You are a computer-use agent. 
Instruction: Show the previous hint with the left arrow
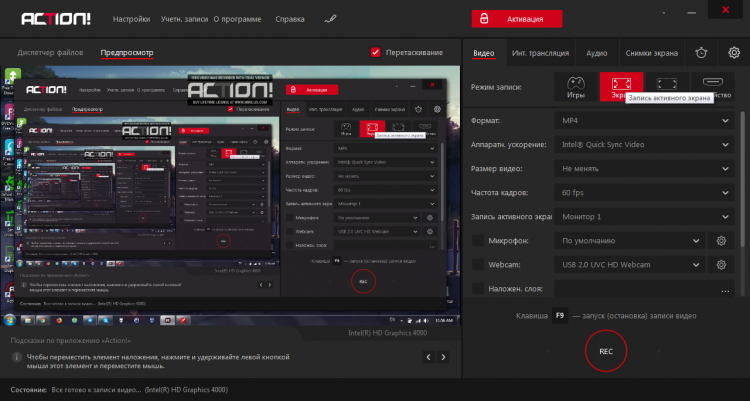coord(429,357)
